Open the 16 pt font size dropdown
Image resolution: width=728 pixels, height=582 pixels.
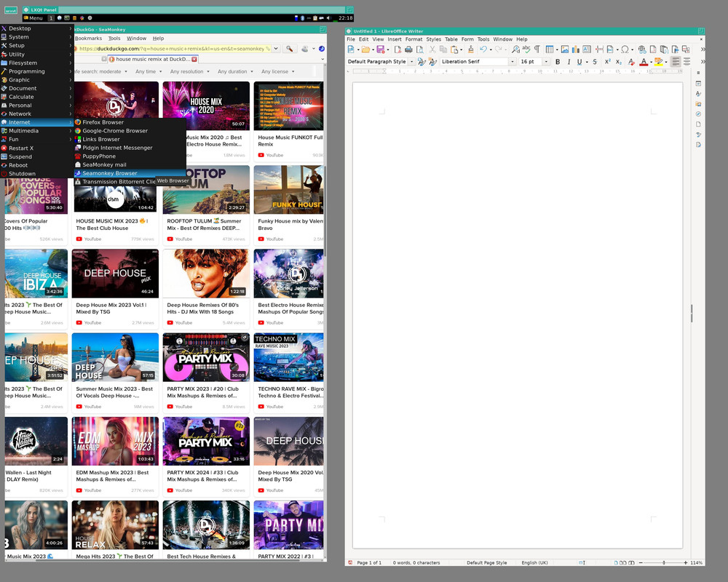(x=546, y=62)
